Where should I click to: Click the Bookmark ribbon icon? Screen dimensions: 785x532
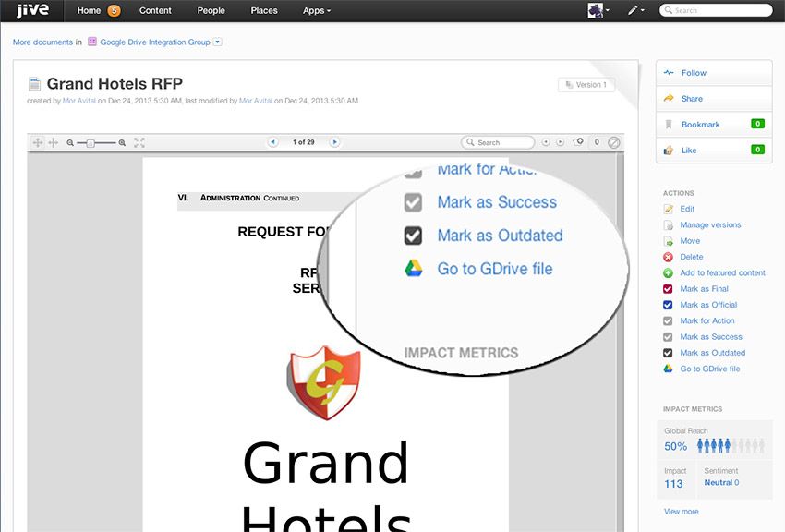[x=668, y=125]
